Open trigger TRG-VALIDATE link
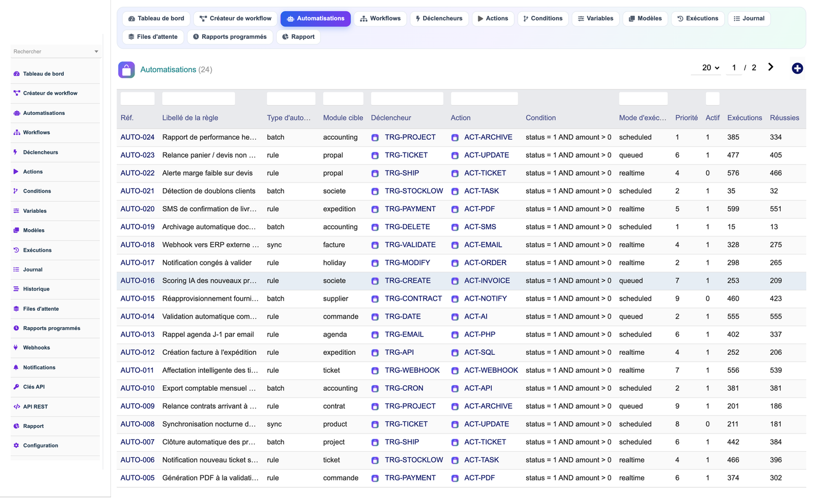 point(410,245)
